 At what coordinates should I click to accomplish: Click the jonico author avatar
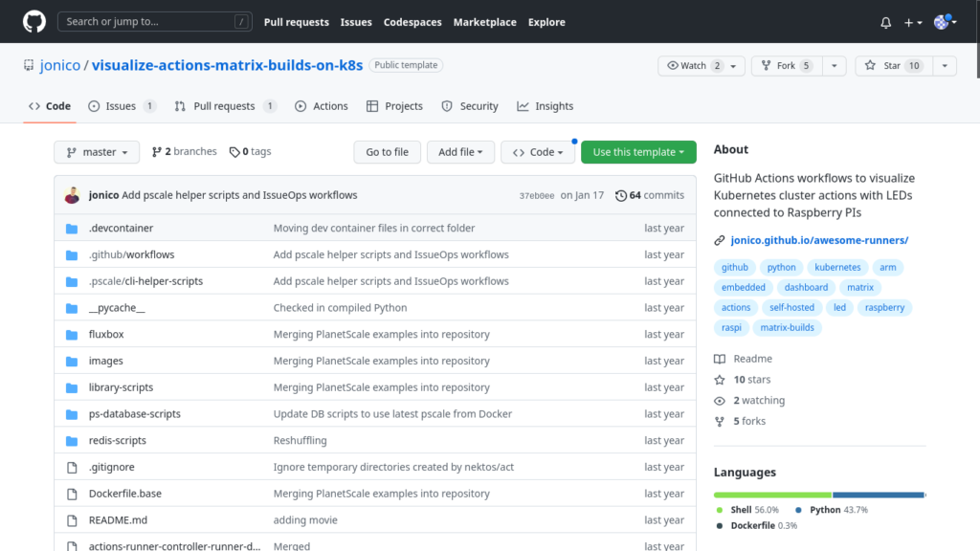72,195
